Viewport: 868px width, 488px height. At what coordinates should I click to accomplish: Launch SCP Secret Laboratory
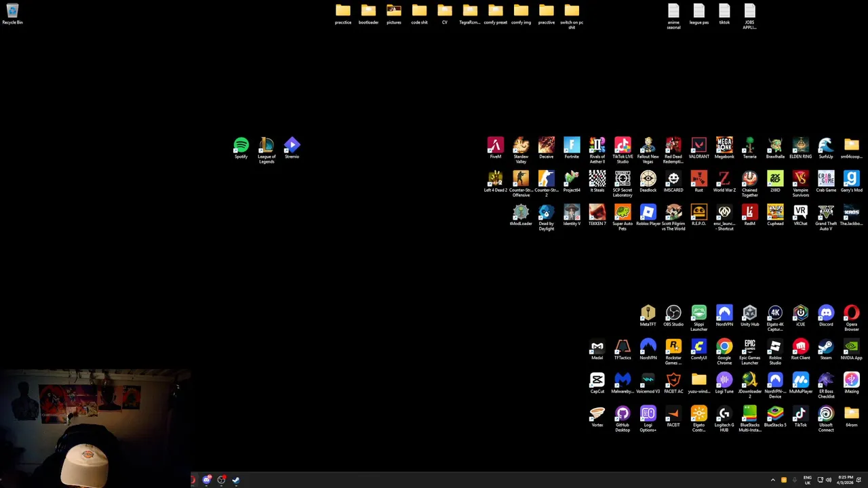(x=623, y=184)
